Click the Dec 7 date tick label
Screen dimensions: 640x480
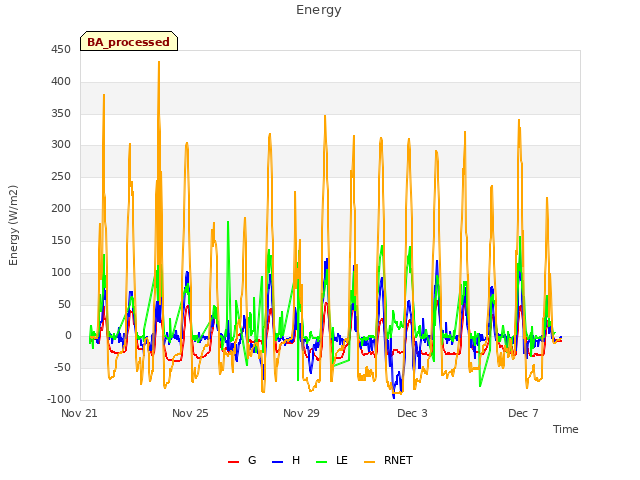click(523, 413)
